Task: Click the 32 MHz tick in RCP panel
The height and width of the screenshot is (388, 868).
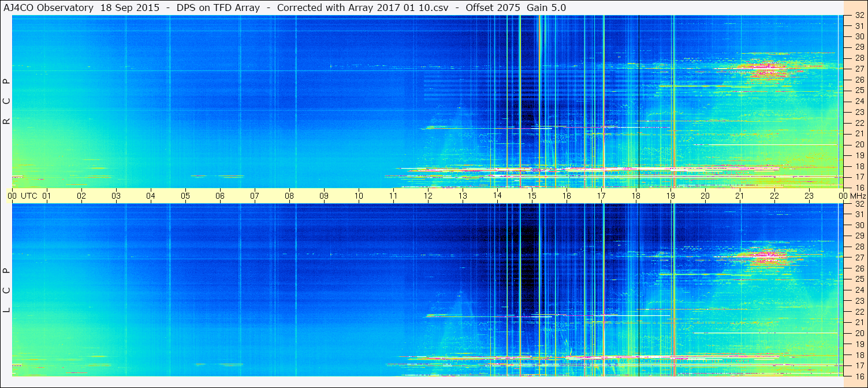Action: point(859,16)
